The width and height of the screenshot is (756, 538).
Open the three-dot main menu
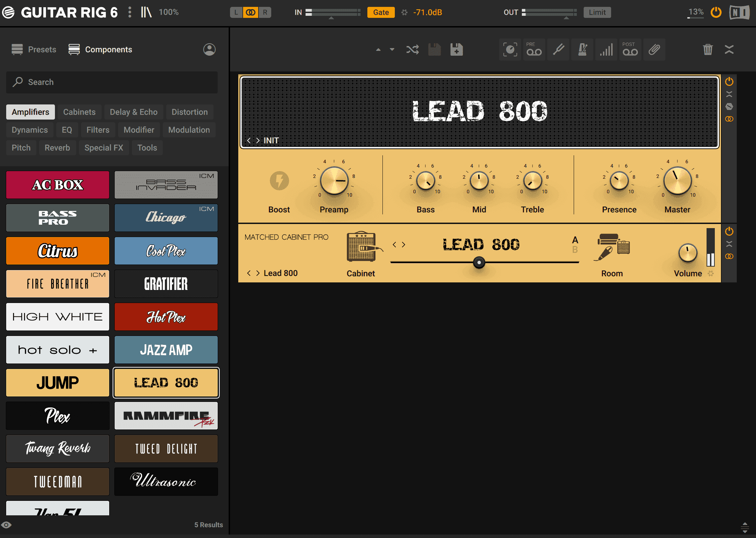129,12
